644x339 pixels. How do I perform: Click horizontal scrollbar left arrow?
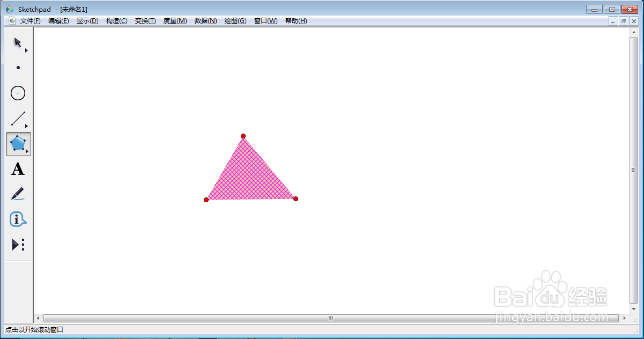tap(38, 318)
